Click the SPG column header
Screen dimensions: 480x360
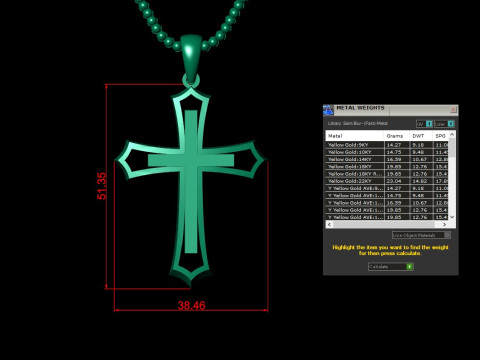[441, 136]
